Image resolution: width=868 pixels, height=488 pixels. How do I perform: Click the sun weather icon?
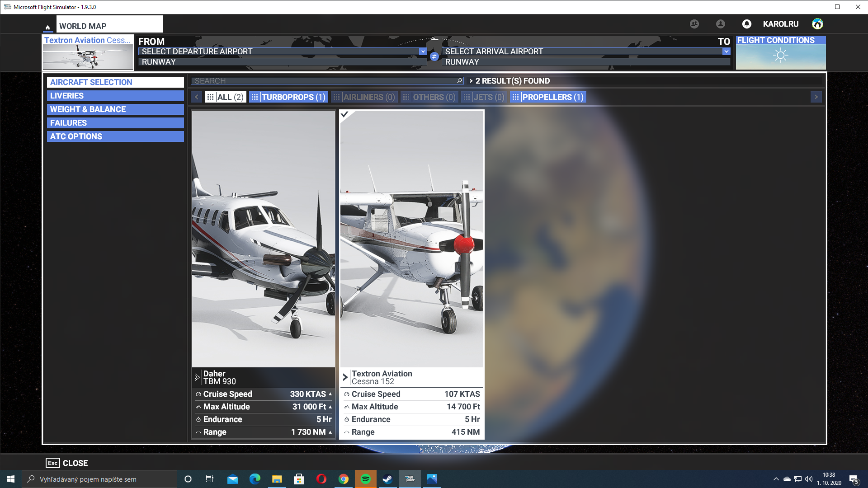pos(780,56)
